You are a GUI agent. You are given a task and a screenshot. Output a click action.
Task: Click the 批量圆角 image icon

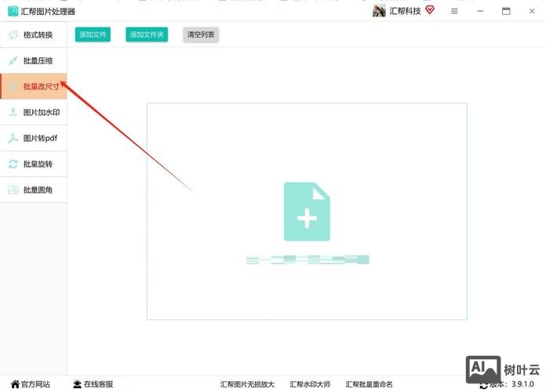(13, 190)
